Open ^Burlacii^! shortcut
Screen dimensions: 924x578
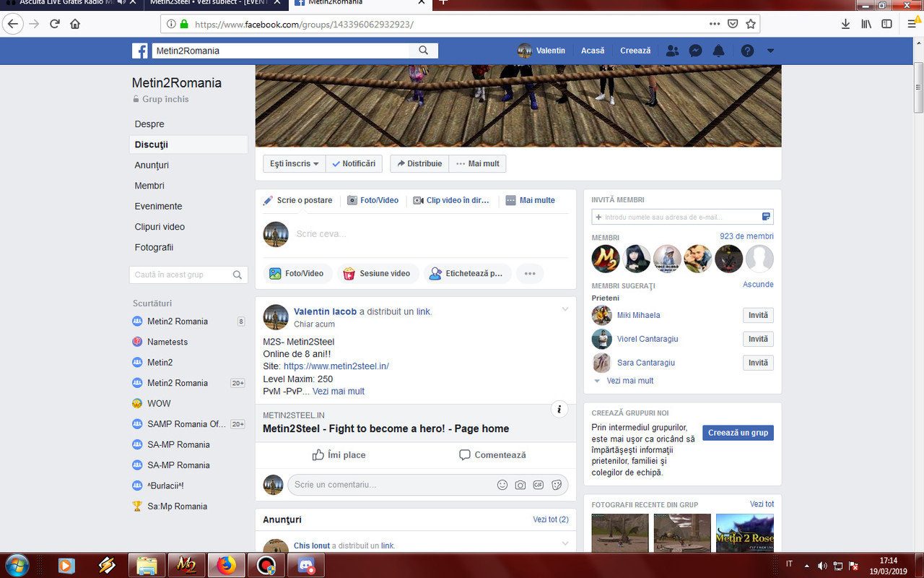[x=165, y=486]
